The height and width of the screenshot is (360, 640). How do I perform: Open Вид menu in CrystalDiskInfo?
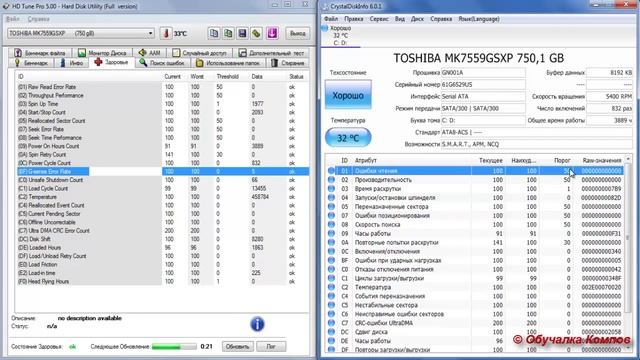(400, 19)
